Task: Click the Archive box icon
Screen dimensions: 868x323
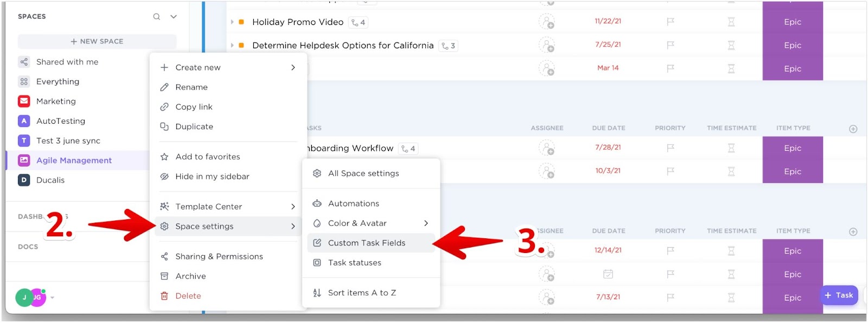Action: (164, 276)
